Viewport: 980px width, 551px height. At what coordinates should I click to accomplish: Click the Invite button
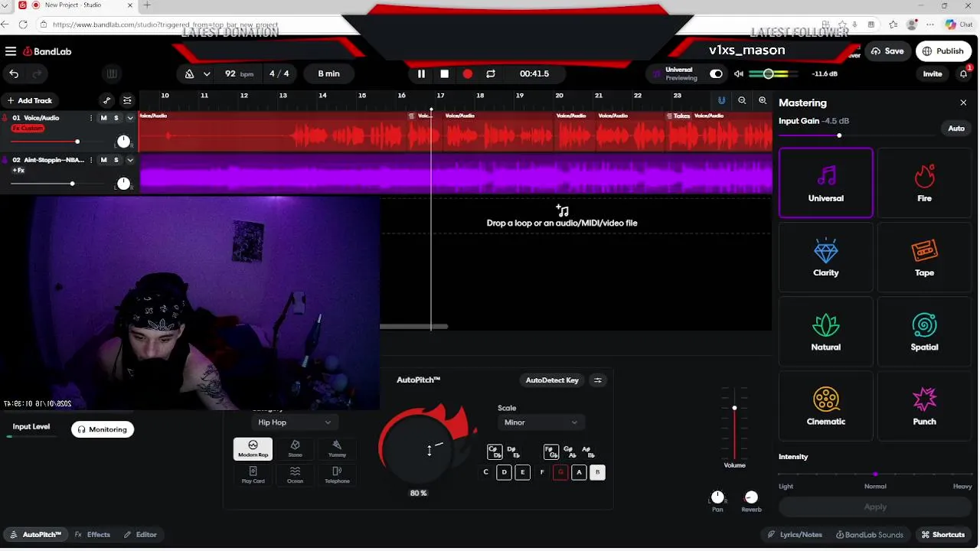pyautogui.click(x=933, y=73)
